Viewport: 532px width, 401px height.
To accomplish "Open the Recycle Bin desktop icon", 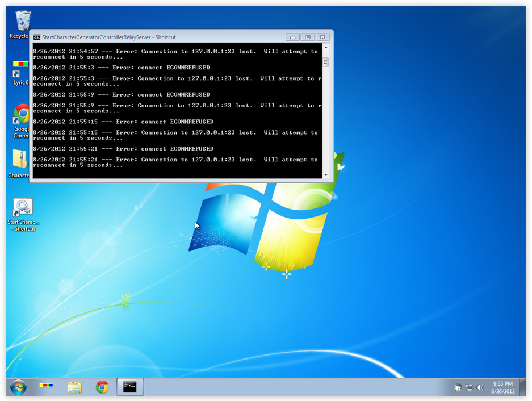I will coord(19,24).
